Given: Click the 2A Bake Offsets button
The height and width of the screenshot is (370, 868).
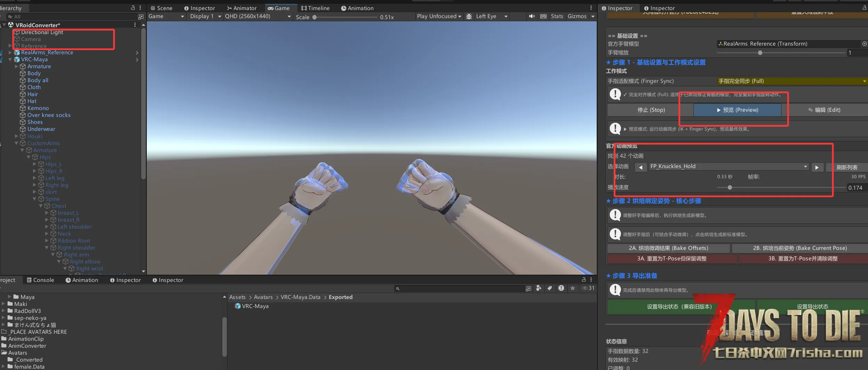Looking at the screenshot, I should point(668,248).
